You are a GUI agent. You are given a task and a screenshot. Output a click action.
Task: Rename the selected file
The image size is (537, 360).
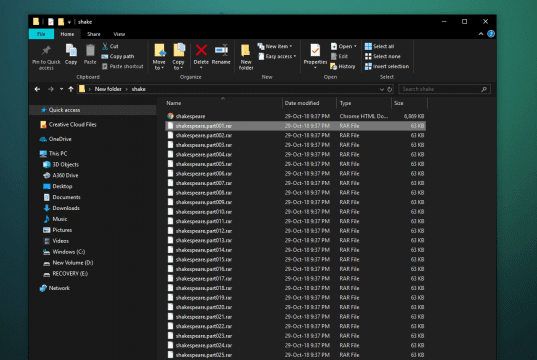221,54
